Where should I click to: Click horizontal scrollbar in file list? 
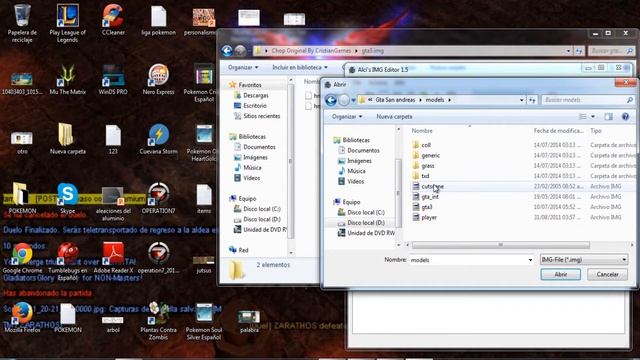pyautogui.click(x=500, y=245)
